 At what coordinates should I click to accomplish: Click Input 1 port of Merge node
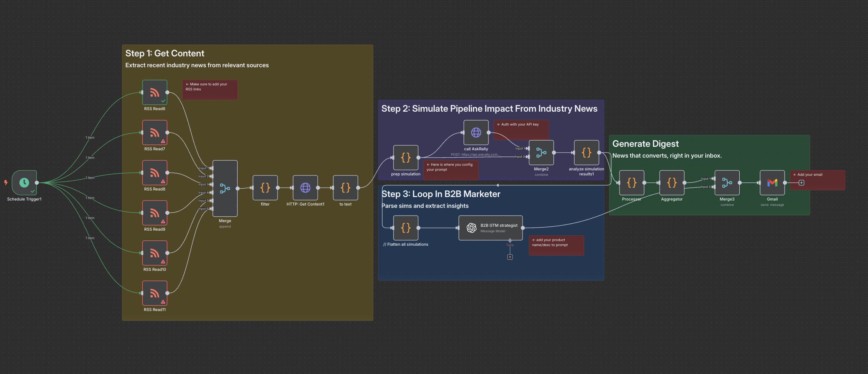(211, 168)
